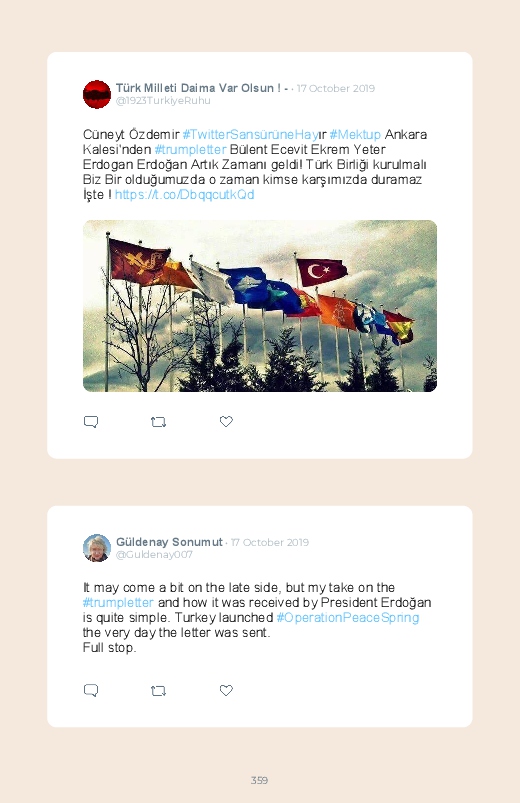This screenshot has width=520, height=803.
Task: Click the Güldenay Sonumut display name
Action: 169,542
